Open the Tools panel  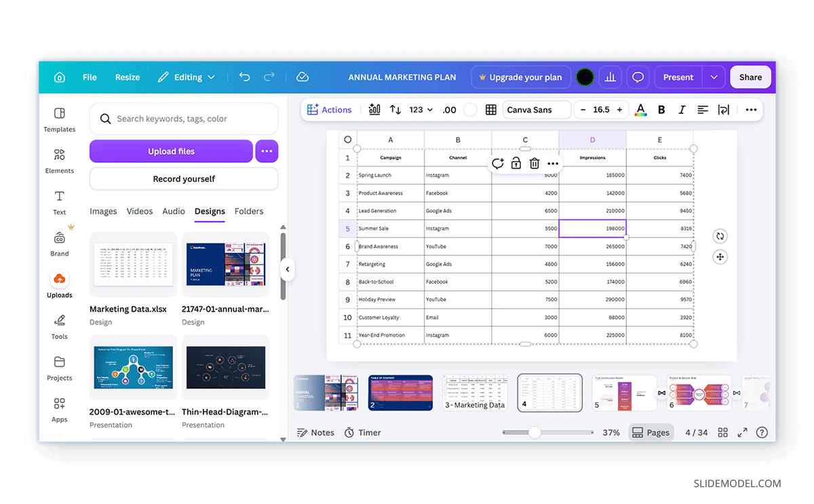click(x=60, y=327)
